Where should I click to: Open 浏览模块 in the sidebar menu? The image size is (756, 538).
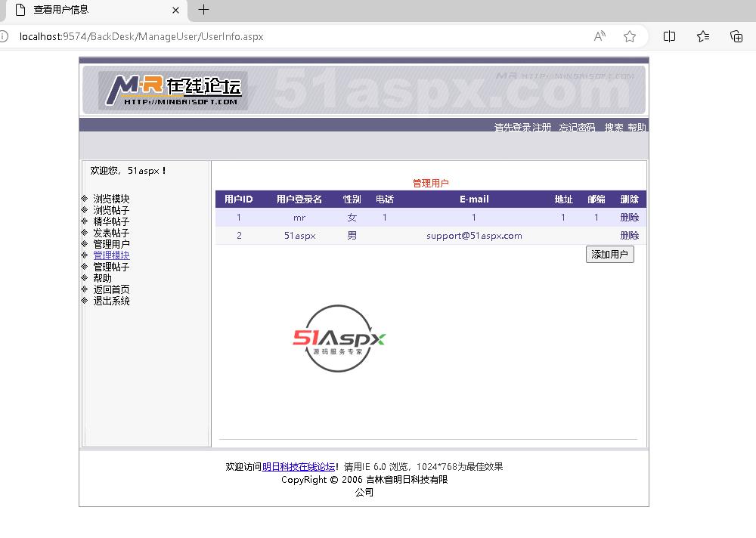(111, 199)
